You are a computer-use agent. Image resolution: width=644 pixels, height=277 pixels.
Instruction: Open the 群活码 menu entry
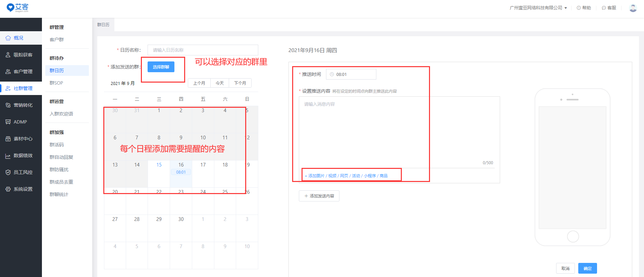point(57,145)
